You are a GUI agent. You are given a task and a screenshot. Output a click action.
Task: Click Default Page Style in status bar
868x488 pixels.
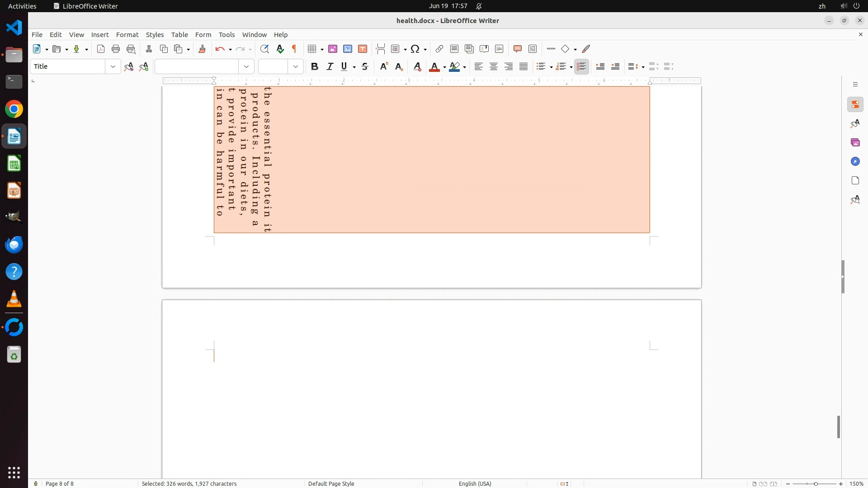[331, 483]
